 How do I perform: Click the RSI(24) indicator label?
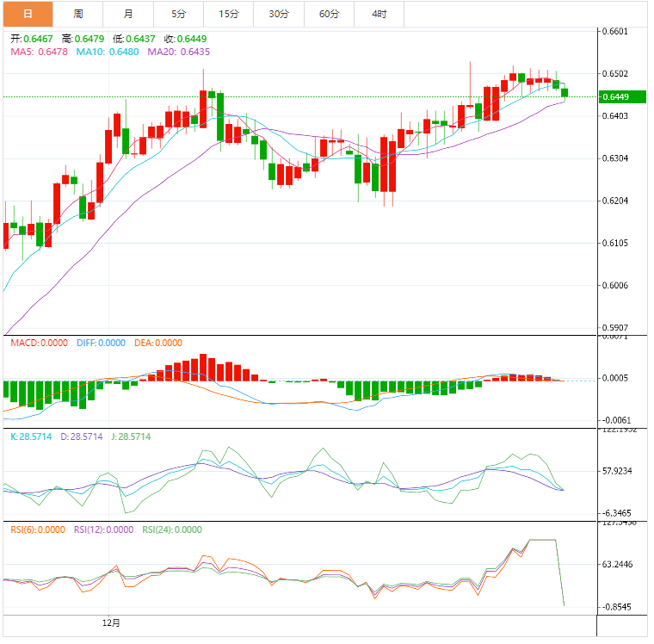pyautogui.click(x=172, y=530)
